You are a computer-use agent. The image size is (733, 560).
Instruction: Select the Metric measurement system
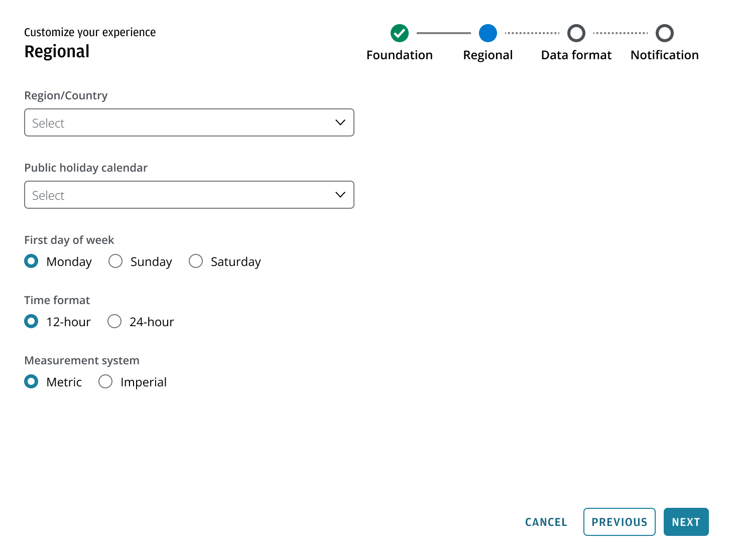(x=31, y=382)
